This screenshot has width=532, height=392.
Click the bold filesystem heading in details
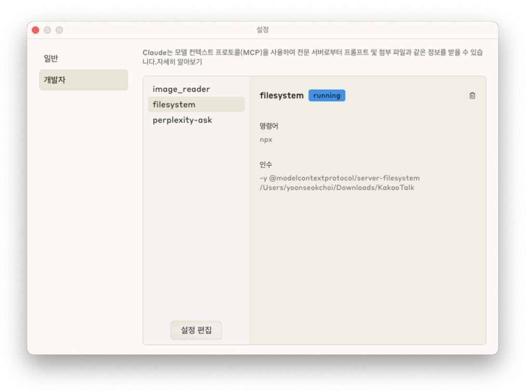(x=281, y=96)
